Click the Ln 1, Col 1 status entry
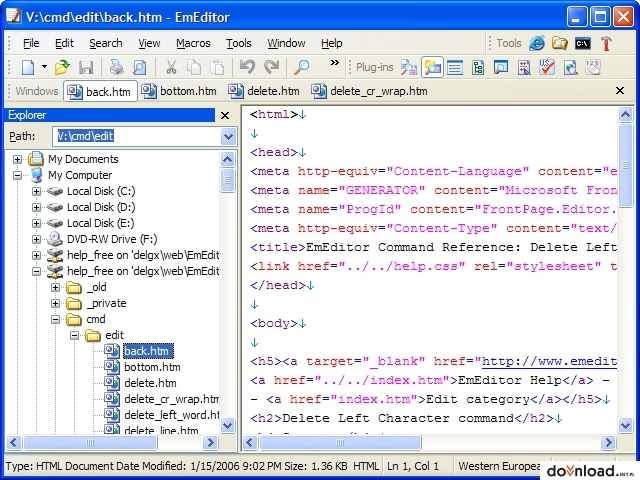This screenshot has width=640, height=480. 413,466
